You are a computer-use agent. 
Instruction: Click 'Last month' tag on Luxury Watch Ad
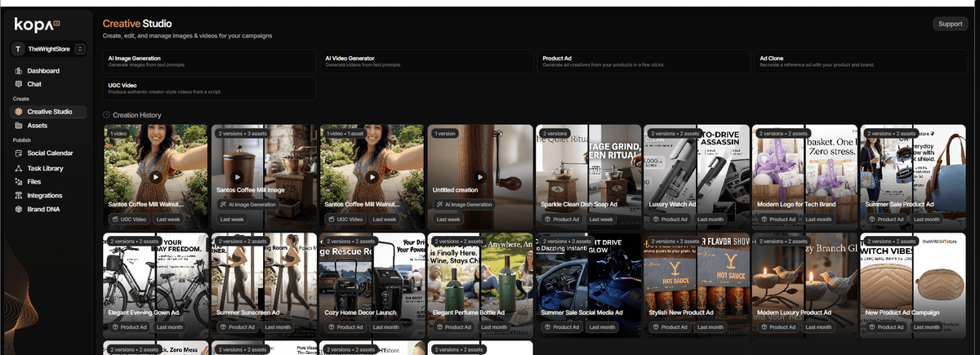(710, 220)
